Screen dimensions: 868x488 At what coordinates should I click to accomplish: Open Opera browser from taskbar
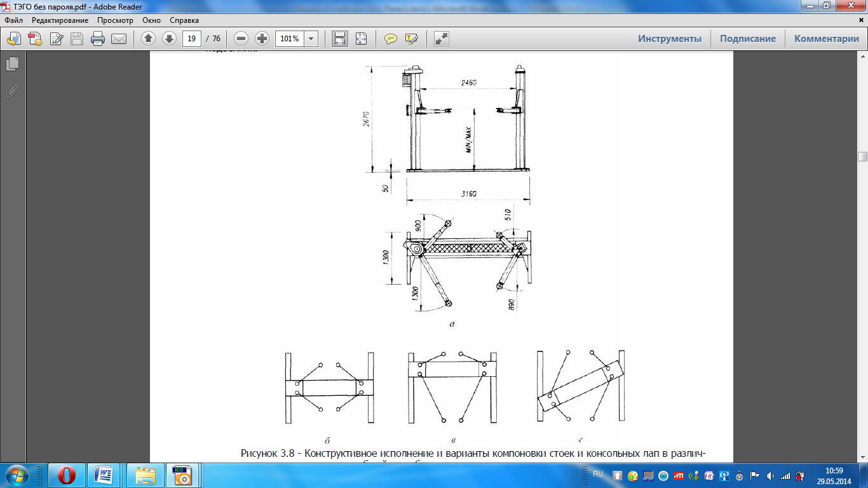coord(66,475)
